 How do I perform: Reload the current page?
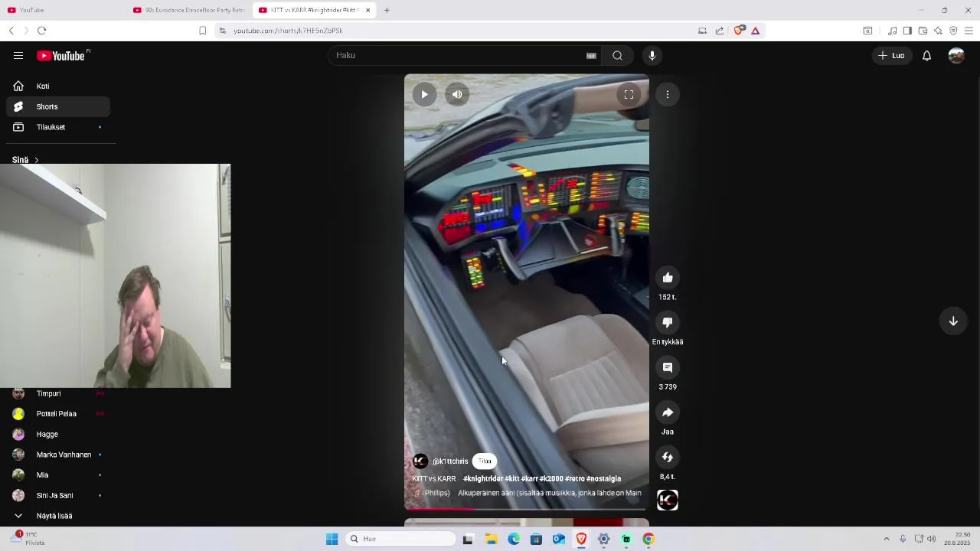point(41,31)
